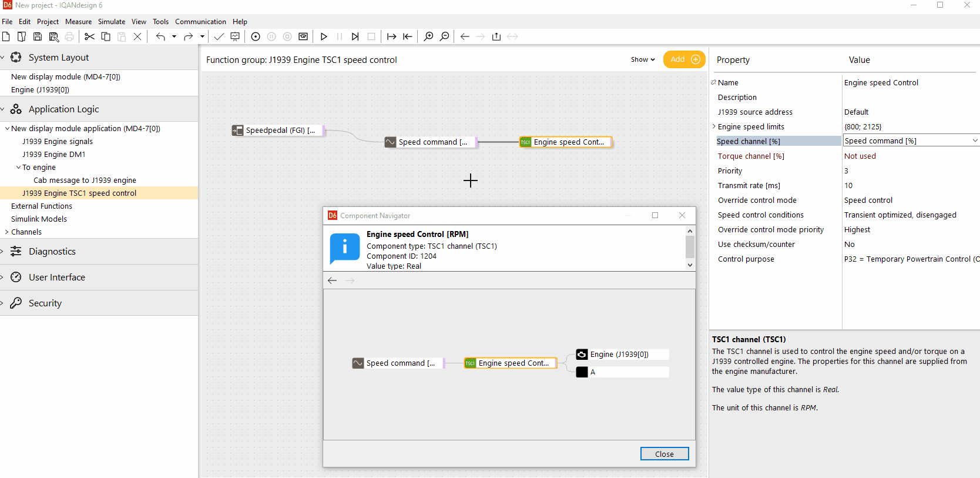Select External Functions tree item
This screenshot has width=980, height=478.
tap(42, 206)
